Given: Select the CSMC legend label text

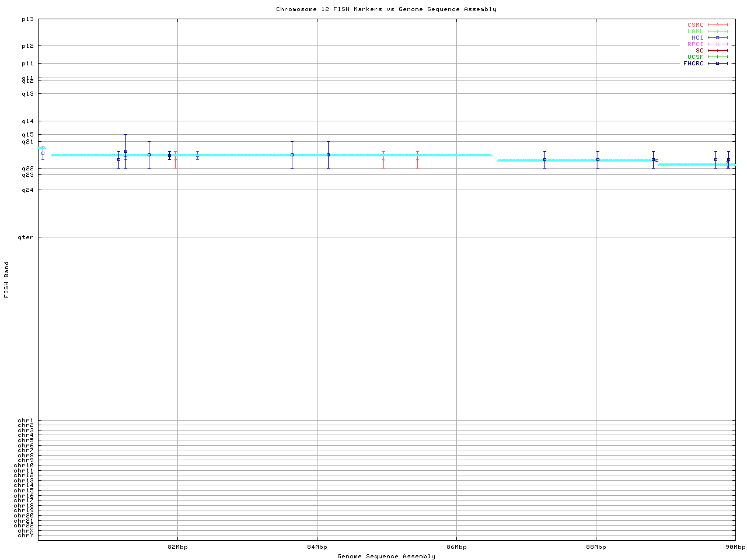Looking at the screenshot, I should pos(695,25).
